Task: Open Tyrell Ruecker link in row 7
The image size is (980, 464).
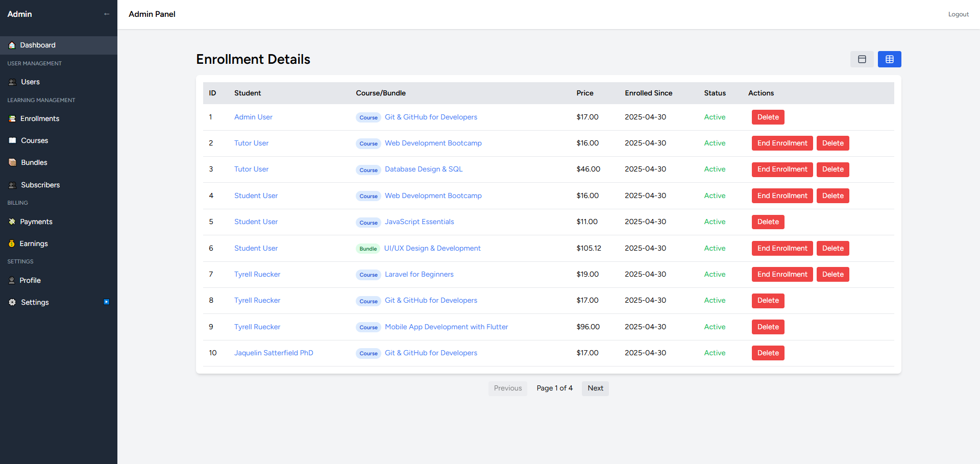Action: (257, 275)
